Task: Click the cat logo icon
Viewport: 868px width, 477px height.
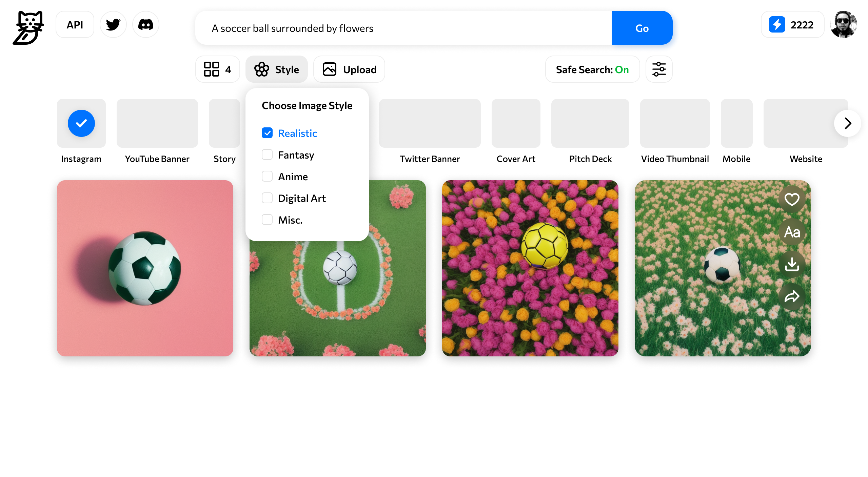Action: coord(28,28)
